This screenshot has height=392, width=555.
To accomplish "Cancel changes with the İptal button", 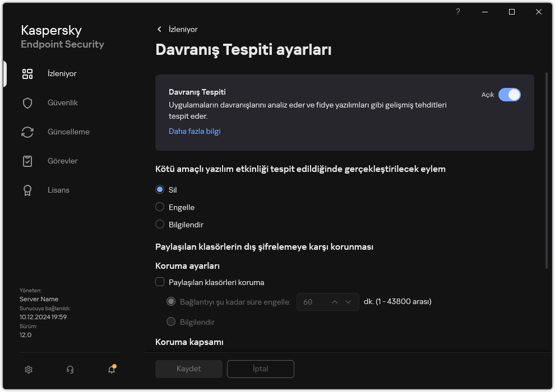I will [x=260, y=369].
